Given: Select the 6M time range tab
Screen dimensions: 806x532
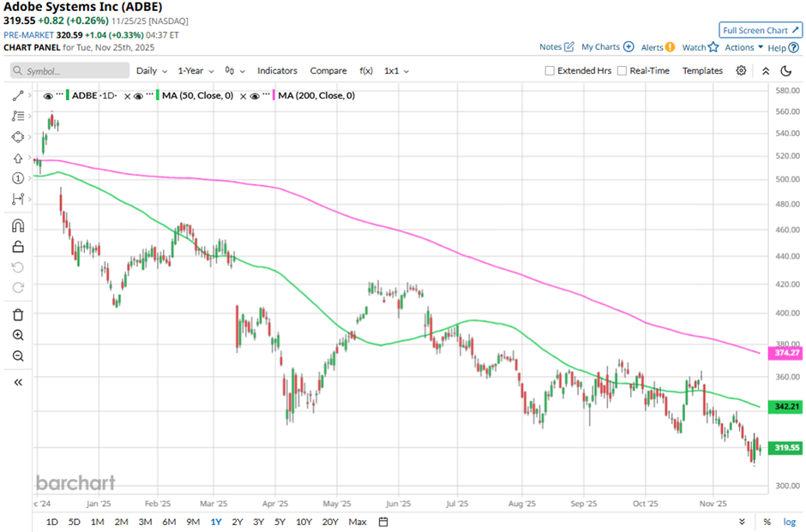Looking at the screenshot, I should tap(169, 522).
